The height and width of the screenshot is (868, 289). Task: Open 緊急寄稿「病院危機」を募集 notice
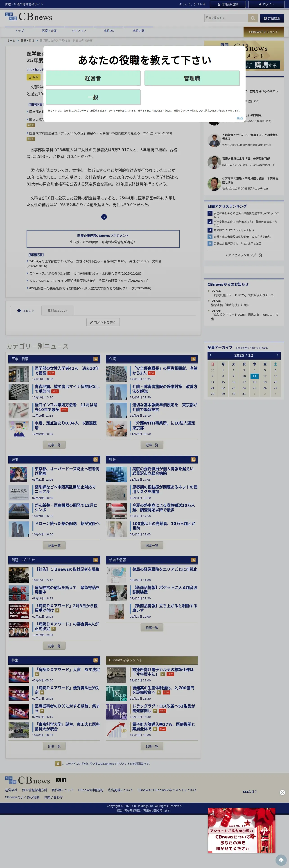pyautogui.click(x=230, y=305)
